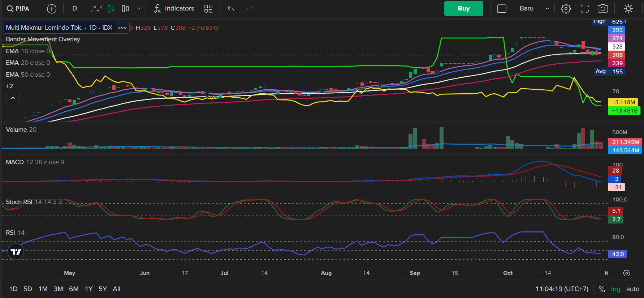The height and width of the screenshot is (298, 644).
Task: Open the more options menu beside symbol title
Action: (122, 28)
